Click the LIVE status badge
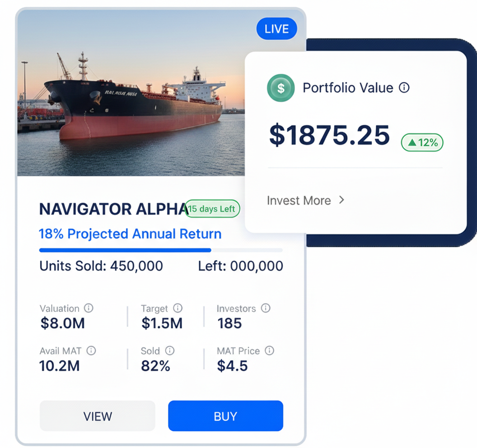477x448 pixels. pyautogui.click(x=276, y=28)
